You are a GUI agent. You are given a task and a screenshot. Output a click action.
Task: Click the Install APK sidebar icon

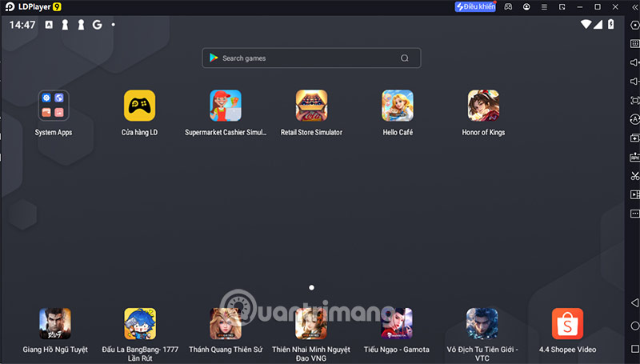[634, 157]
